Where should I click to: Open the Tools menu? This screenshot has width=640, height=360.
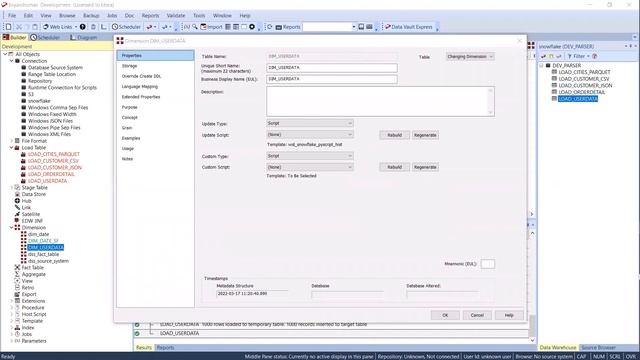pyautogui.click(x=199, y=16)
